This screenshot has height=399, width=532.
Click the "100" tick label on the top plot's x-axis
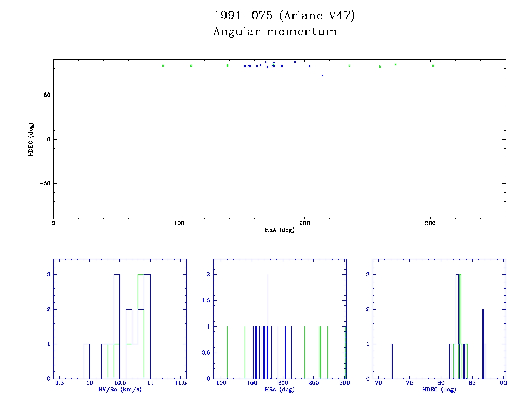179,223
